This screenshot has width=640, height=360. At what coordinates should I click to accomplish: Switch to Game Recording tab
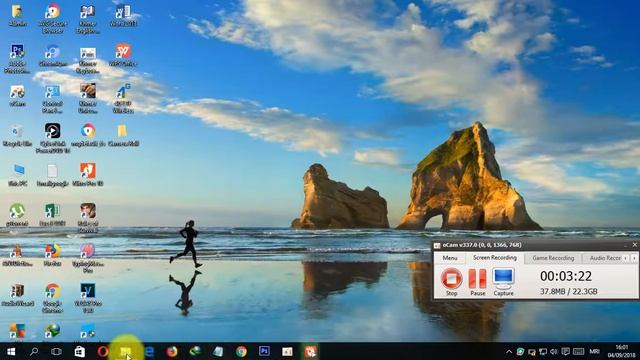[x=553, y=258]
